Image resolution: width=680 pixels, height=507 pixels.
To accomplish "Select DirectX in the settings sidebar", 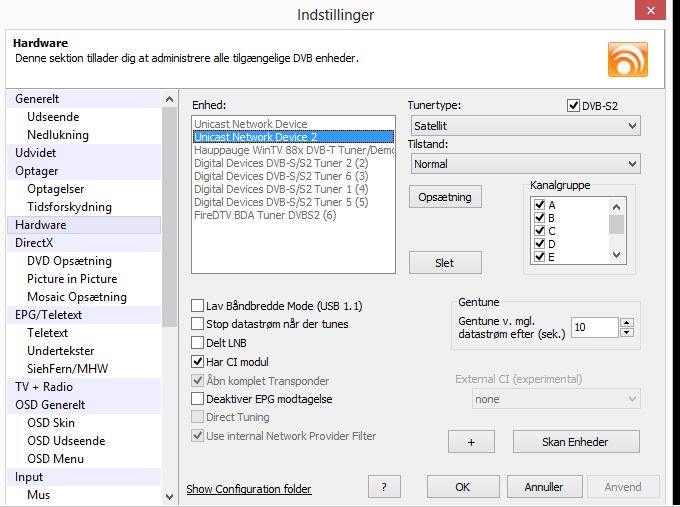I will pos(37,243).
